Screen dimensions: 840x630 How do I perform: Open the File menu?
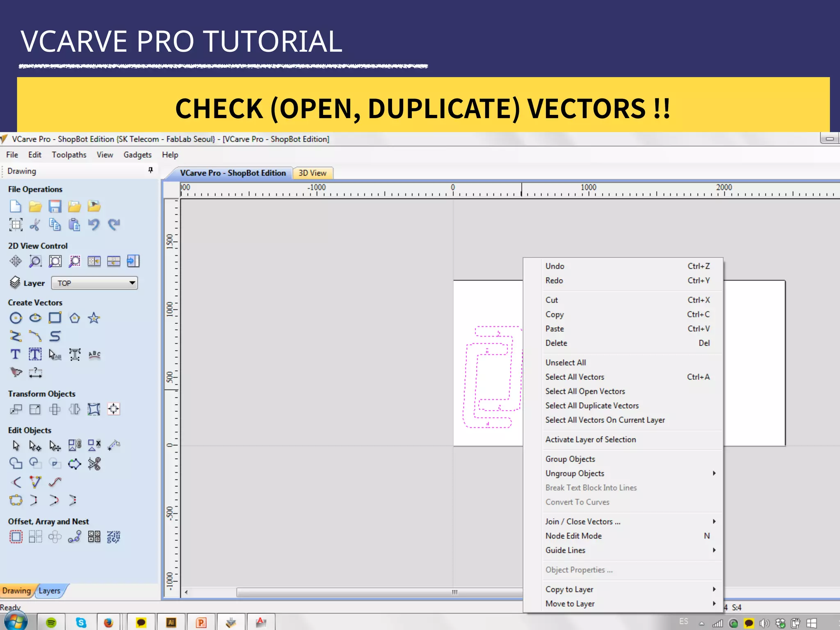(x=12, y=155)
